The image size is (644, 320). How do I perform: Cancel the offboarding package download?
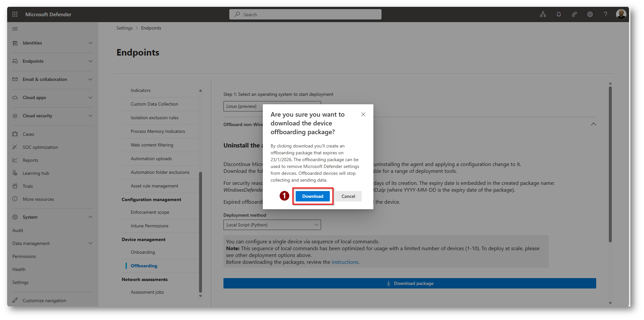coord(348,196)
